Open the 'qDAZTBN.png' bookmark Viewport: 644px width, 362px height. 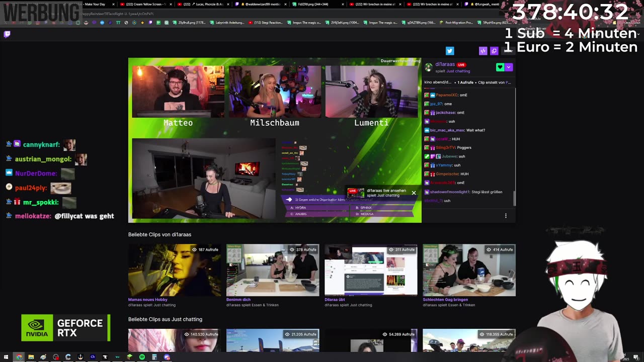point(419,23)
